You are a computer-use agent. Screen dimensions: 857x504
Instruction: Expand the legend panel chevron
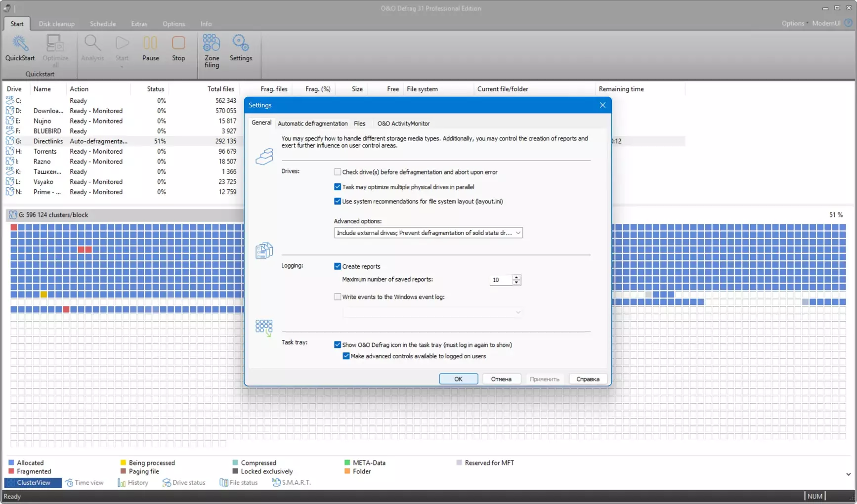tap(848, 474)
